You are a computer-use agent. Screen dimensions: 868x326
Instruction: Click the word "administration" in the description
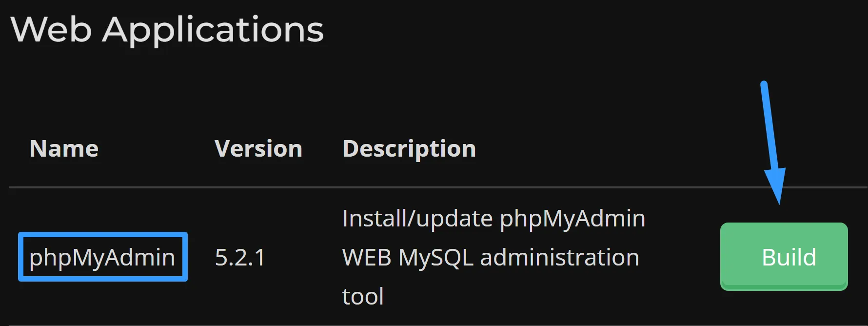(559, 257)
